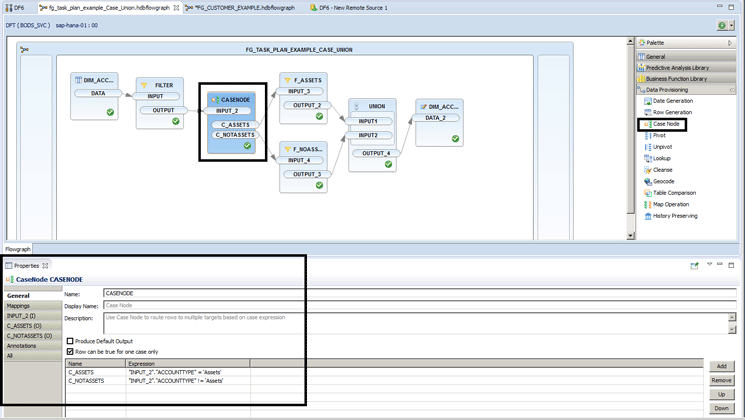
Task: Select the Case Node palette tool
Action: click(x=666, y=124)
